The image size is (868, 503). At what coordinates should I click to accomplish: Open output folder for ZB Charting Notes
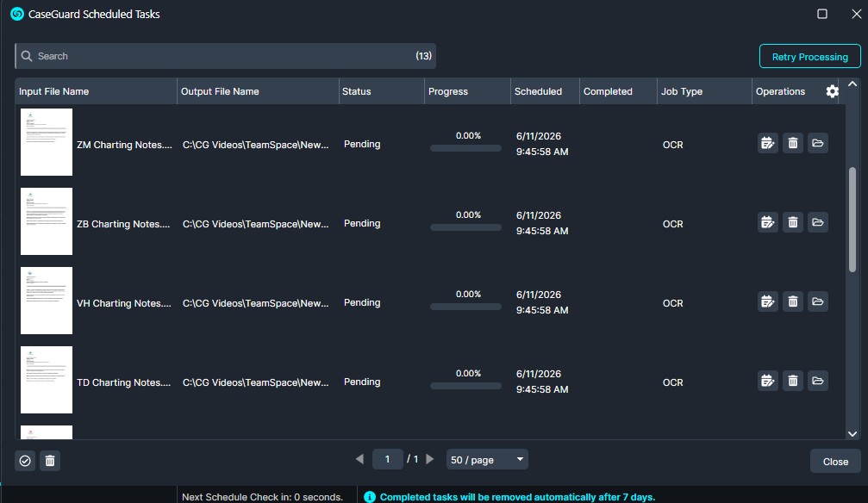(x=818, y=222)
